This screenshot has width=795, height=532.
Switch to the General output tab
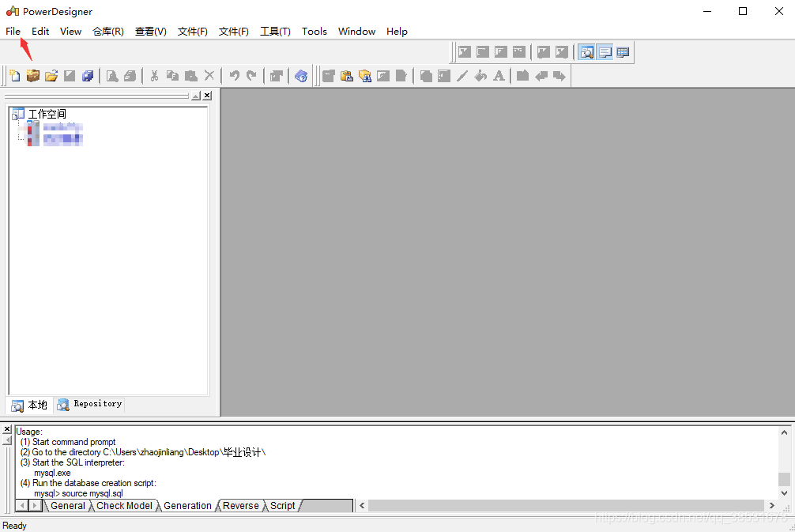tap(67, 506)
